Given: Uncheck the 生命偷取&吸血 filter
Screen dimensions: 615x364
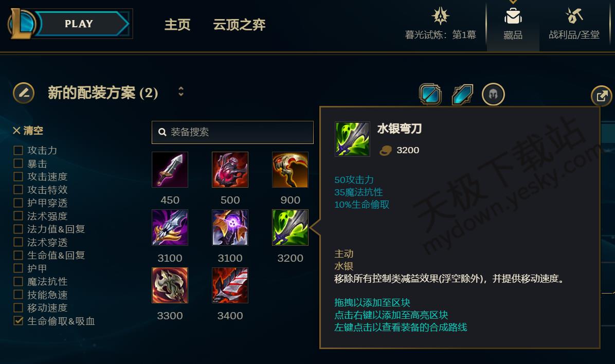Looking at the screenshot, I should tap(18, 321).
